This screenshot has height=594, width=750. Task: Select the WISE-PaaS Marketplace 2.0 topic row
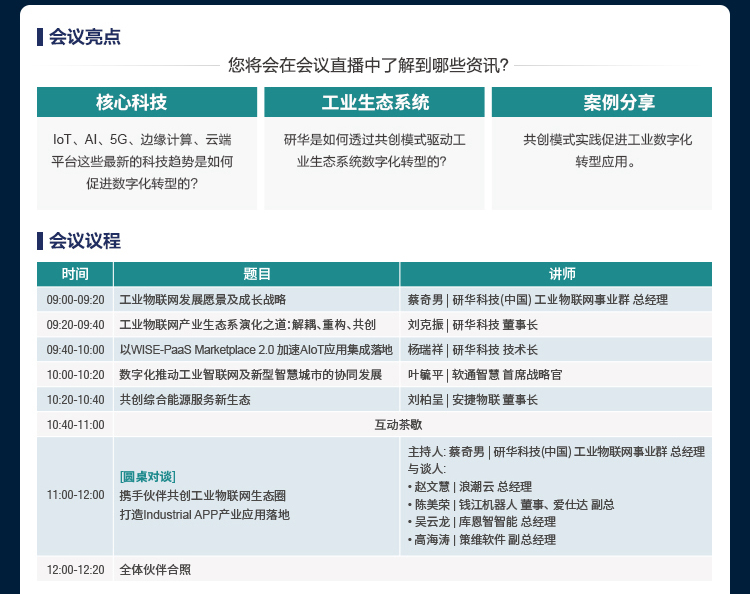click(255, 349)
